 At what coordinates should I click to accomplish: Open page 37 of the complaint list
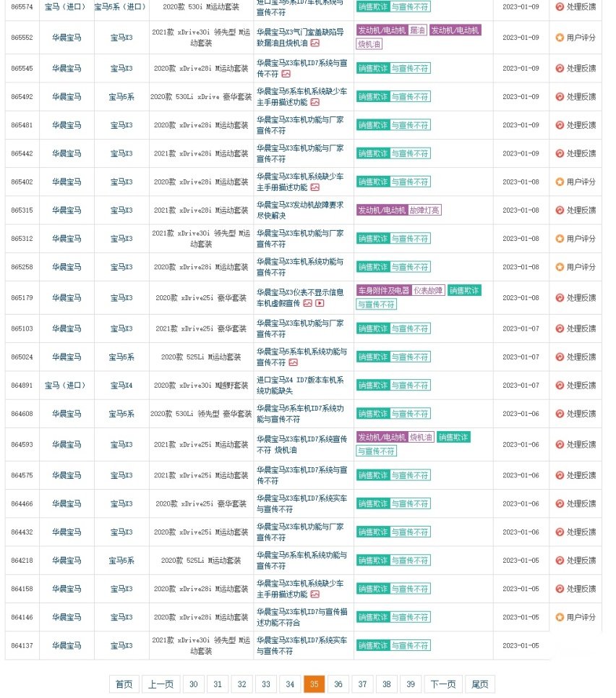(362, 684)
